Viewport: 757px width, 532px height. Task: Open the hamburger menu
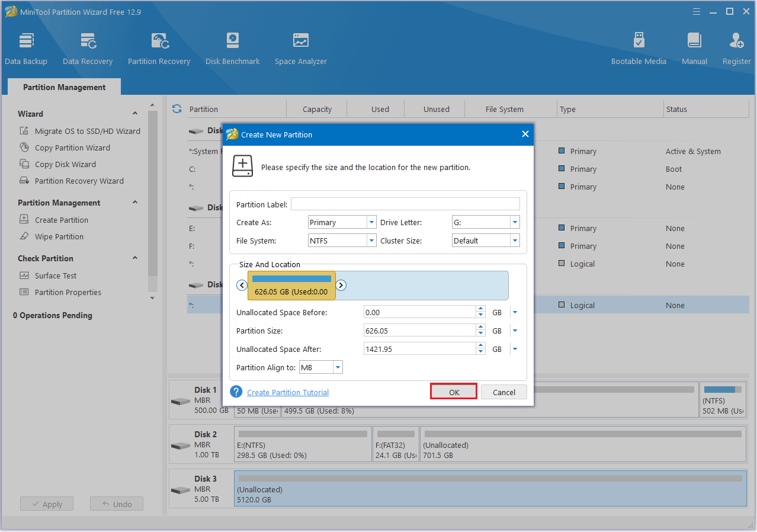[x=696, y=11]
